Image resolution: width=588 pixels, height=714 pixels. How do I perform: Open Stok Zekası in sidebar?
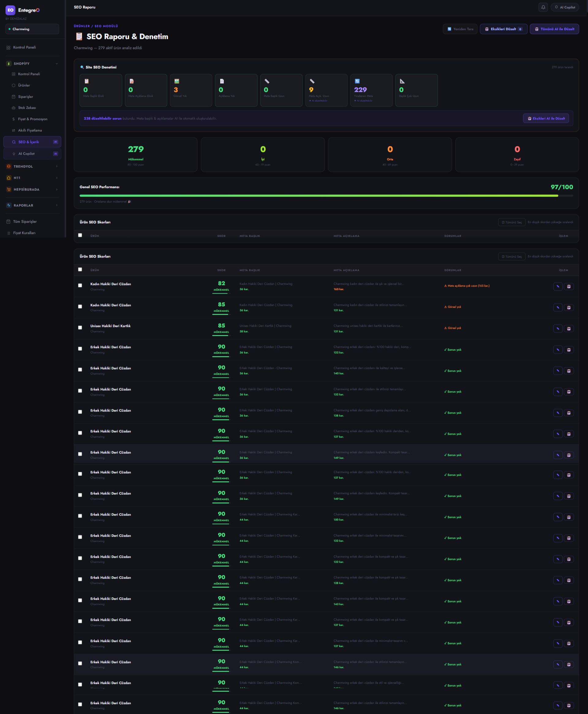tap(27, 108)
